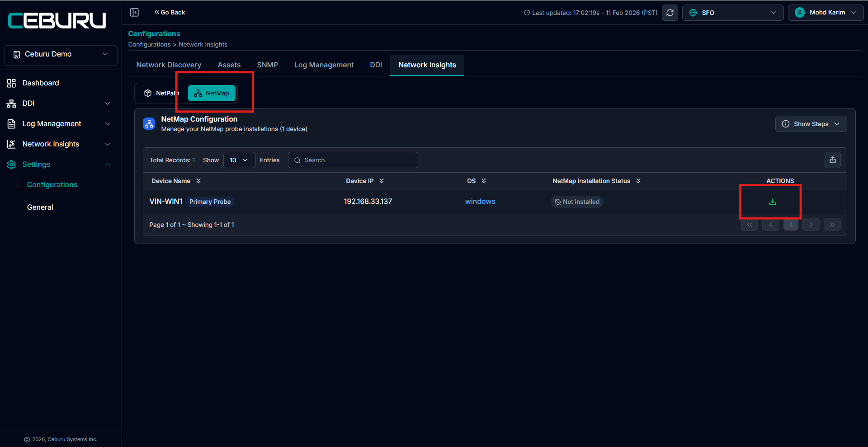Click the export table icon
This screenshot has height=447, width=868.
[833, 160]
